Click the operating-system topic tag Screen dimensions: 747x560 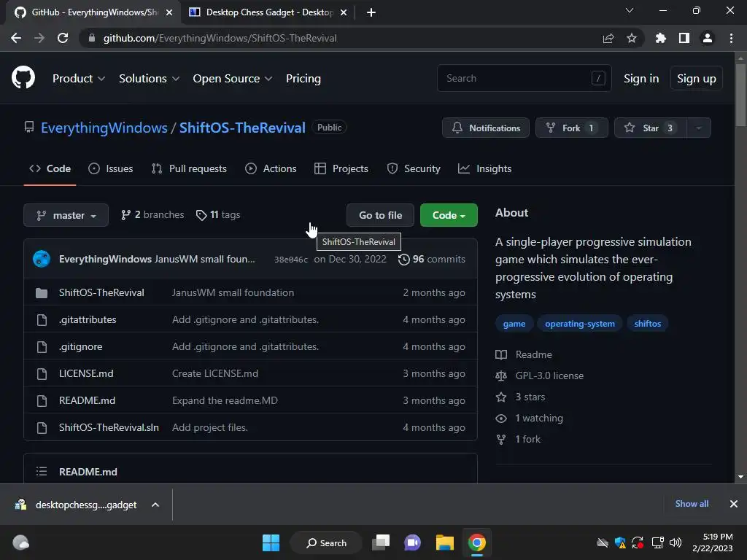click(580, 323)
